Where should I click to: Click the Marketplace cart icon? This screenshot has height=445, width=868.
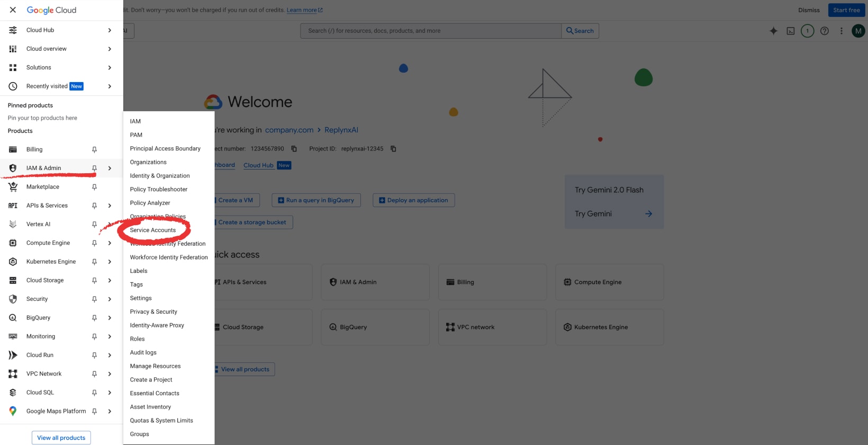[13, 186]
